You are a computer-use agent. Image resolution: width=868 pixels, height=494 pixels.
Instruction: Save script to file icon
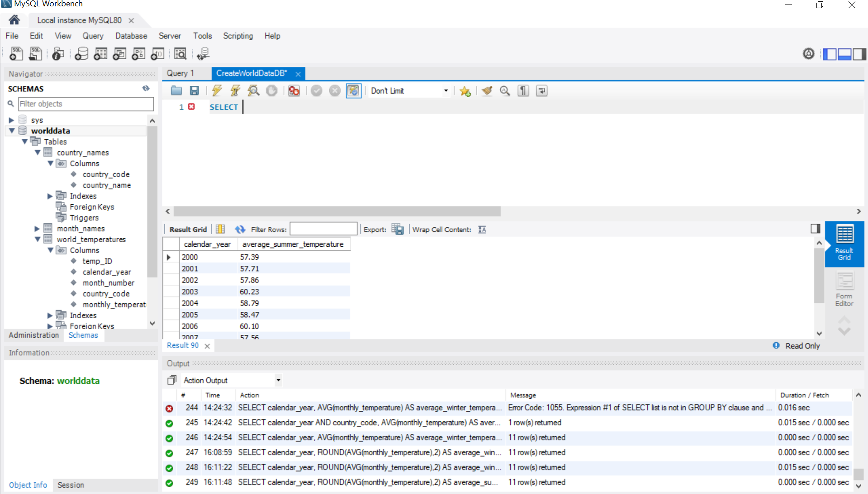194,91
